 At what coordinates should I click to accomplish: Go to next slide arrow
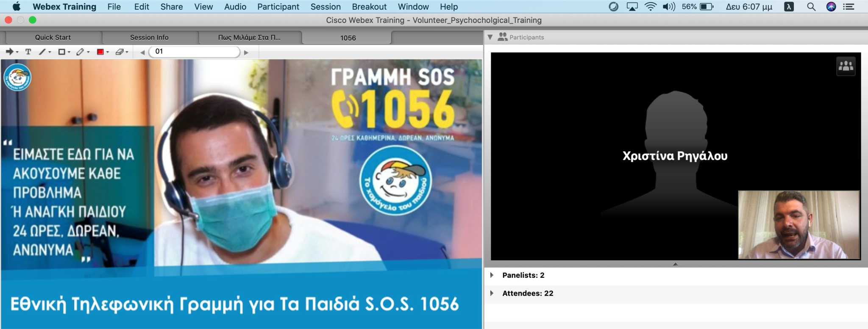[x=246, y=53]
